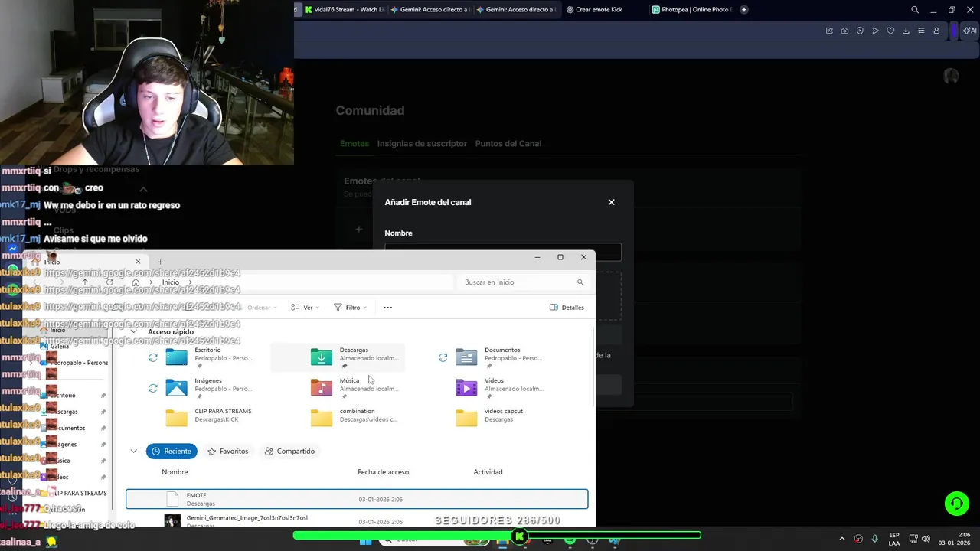Open the Filtro dropdown in File Explorer
980x551 pixels.
(x=350, y=308)
